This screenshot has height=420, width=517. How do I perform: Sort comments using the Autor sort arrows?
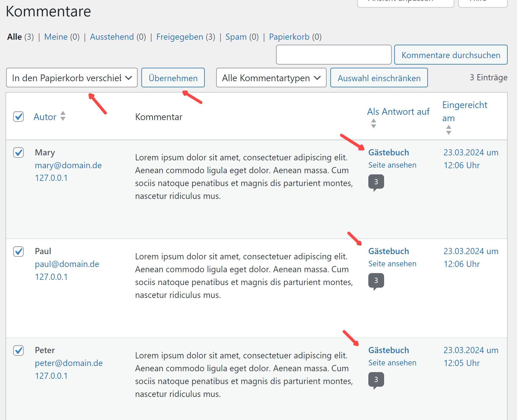pyautogui.click(x=63, y=116)
